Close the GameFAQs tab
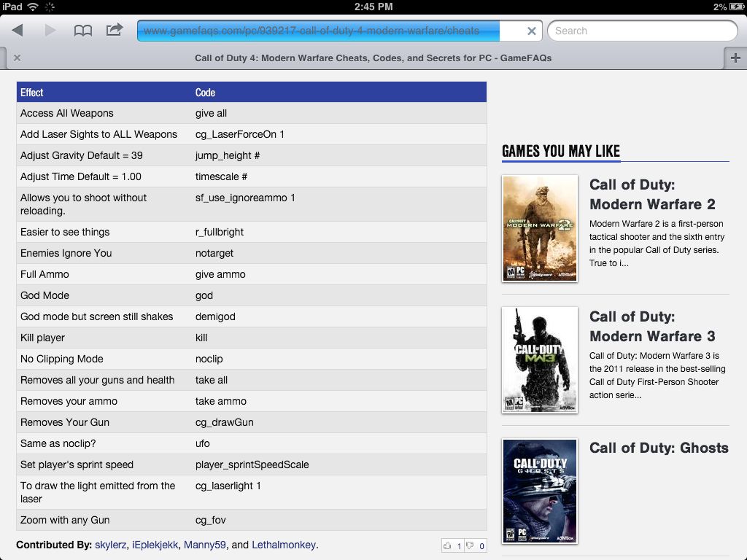 [17, 58]
